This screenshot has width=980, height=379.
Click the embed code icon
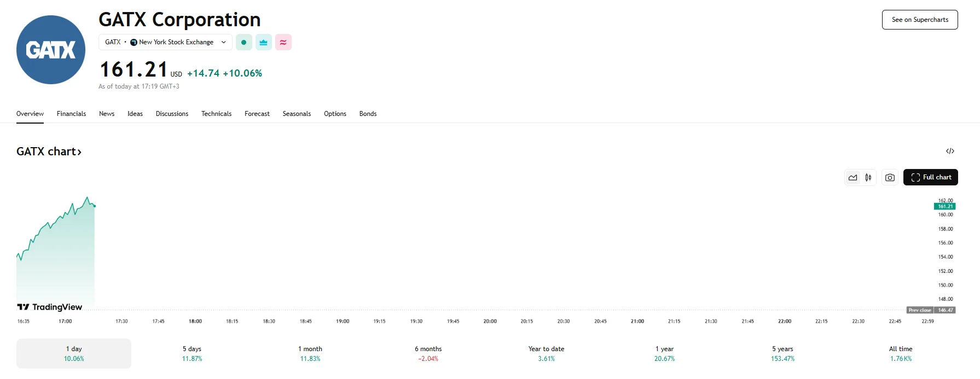coord(950,151)
